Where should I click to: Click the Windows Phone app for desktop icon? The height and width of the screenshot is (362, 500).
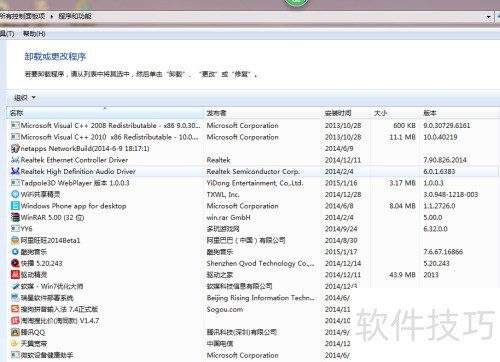pyautogui.click(x=15, y=206)
